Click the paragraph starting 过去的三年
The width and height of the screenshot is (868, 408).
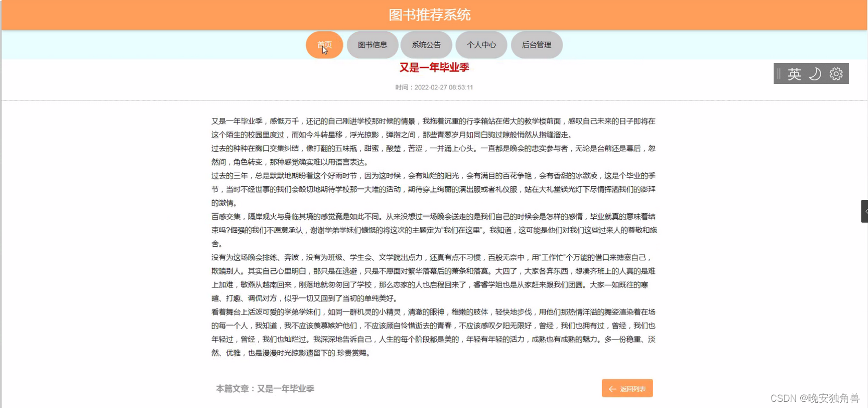pos(434,189)
